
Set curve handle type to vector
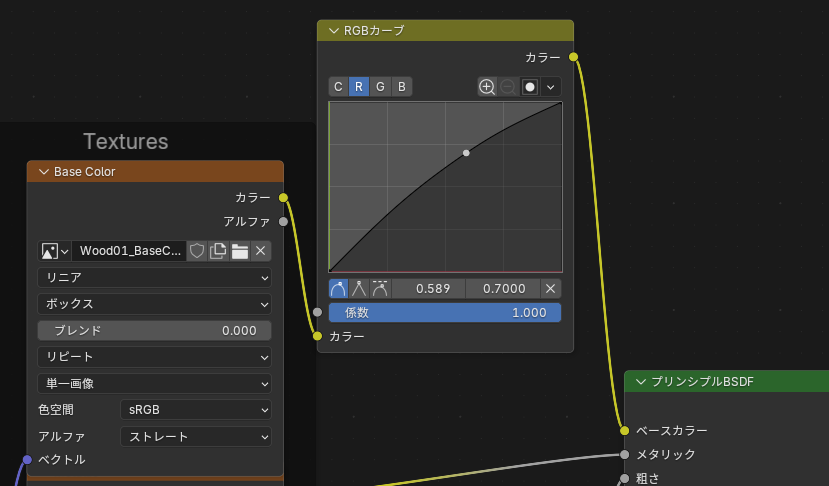359,289
